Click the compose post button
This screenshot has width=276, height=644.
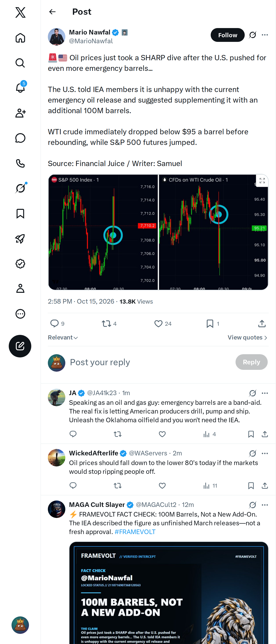pos(20,346)
